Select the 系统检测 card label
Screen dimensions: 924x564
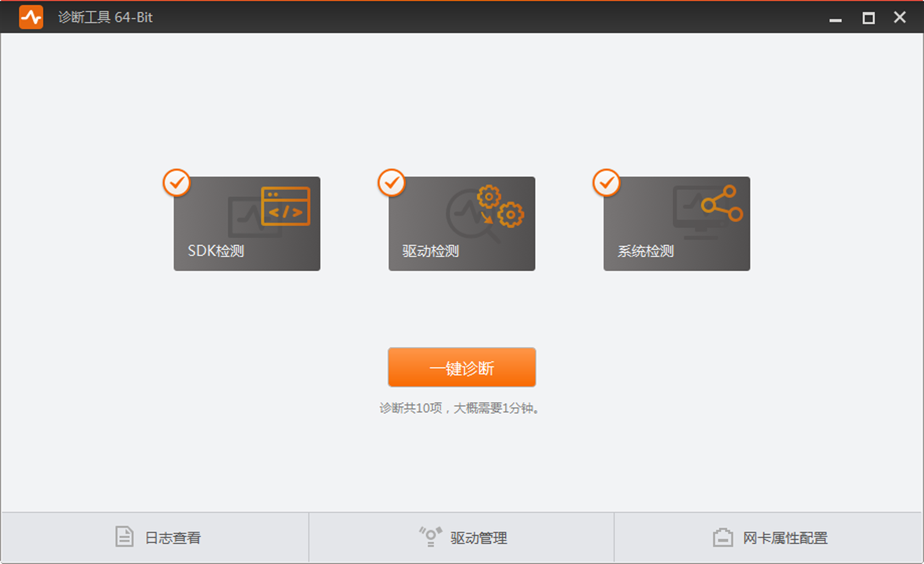646,251
